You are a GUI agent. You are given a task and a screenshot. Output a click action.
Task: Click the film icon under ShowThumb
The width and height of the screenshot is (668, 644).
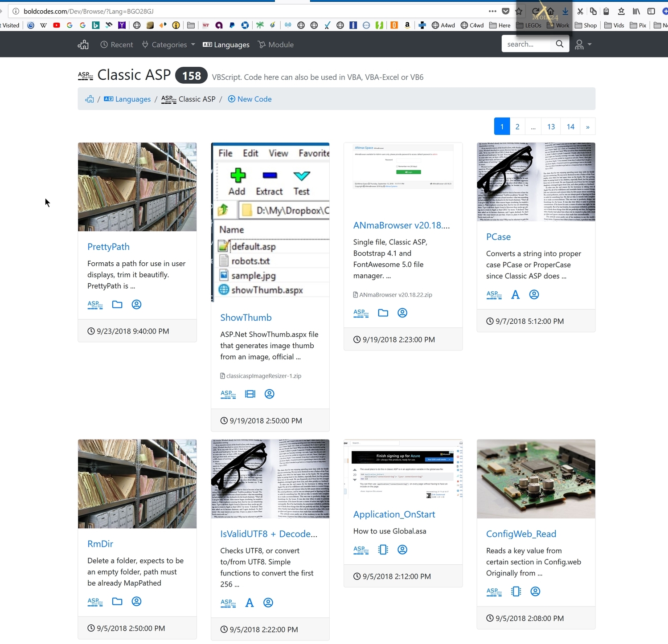[250, 394]
